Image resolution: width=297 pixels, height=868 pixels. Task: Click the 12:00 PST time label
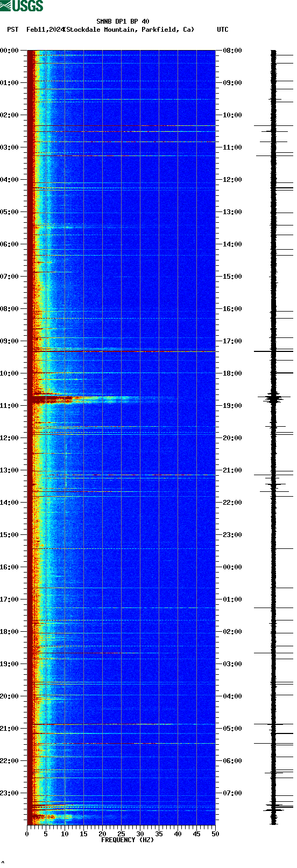10,438
